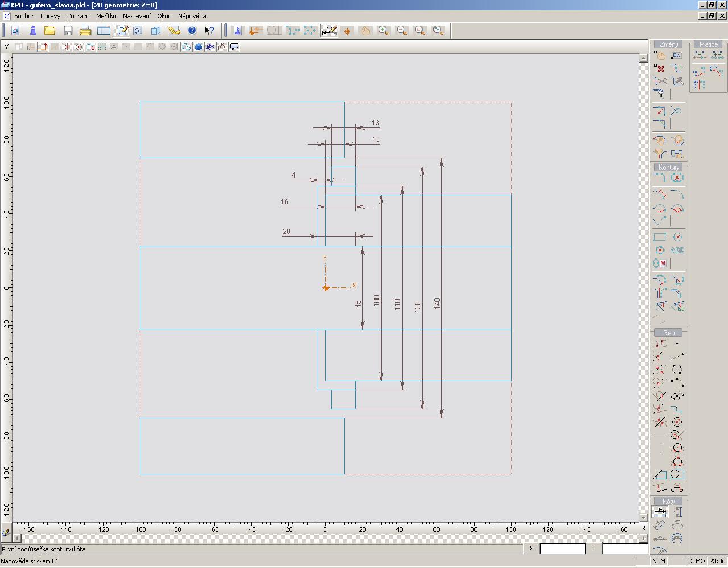Viewport: 728px width, 568px height.
Task: Open the Soubor menu
Action: (24, 16)
